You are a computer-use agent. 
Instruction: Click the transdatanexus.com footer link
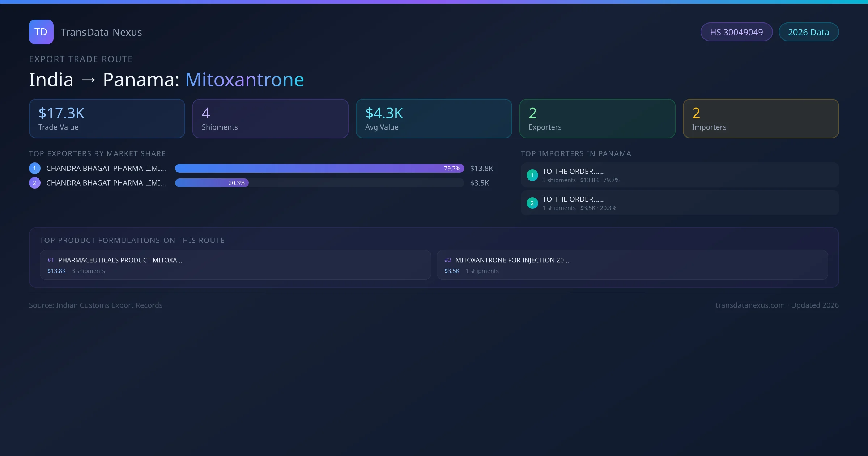(x=750, y=305)
